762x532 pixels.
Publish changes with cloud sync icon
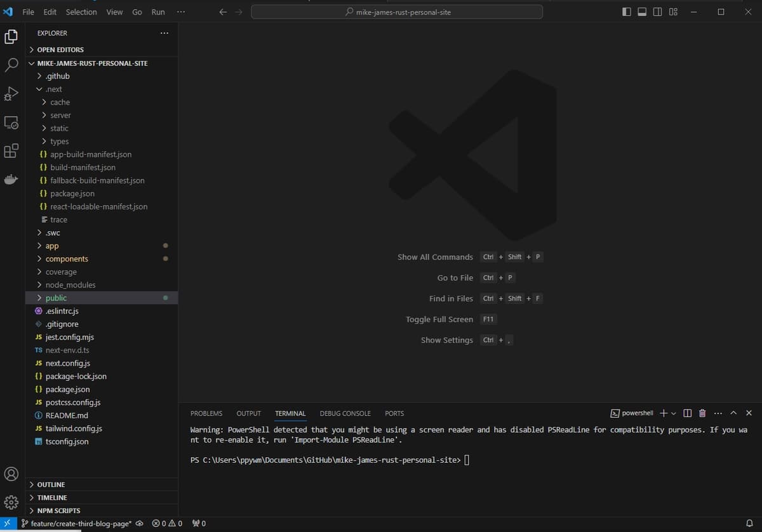(139, 524)
